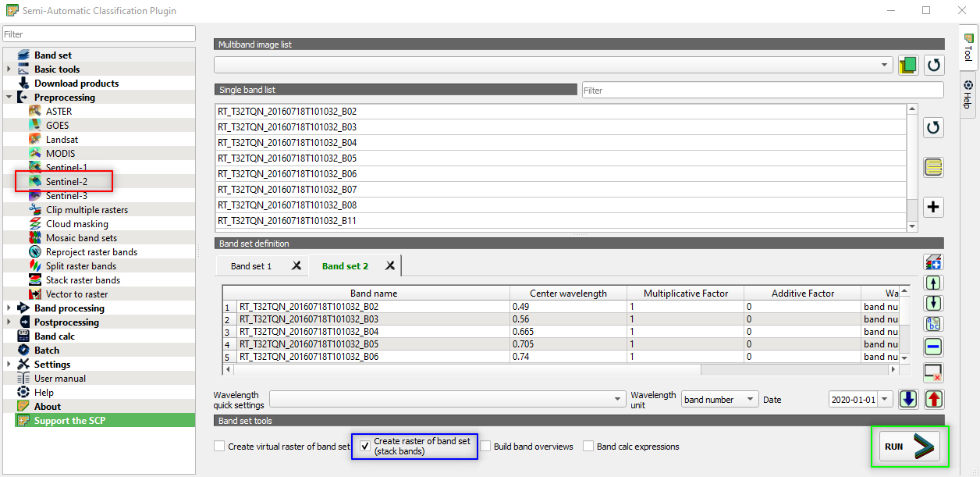Refresh the multiband image list

tap(934, 65)
